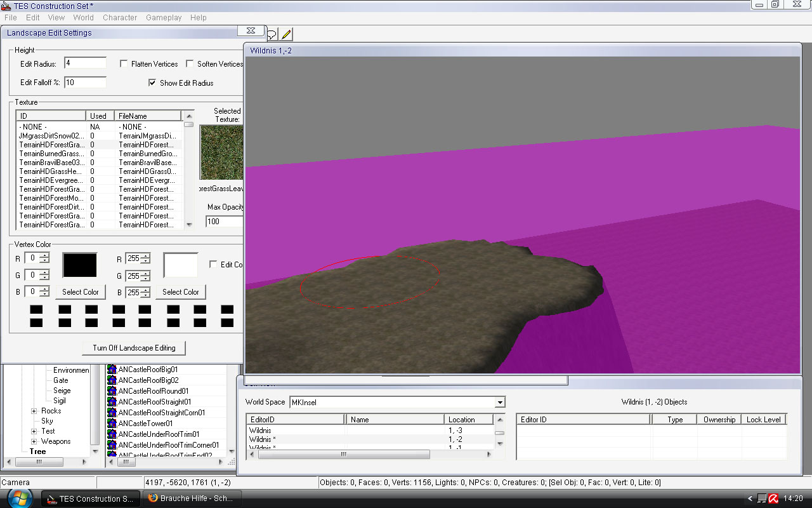Click the network tray icon
This screenshot has height=508, width=812.
(x=762, y=498)
